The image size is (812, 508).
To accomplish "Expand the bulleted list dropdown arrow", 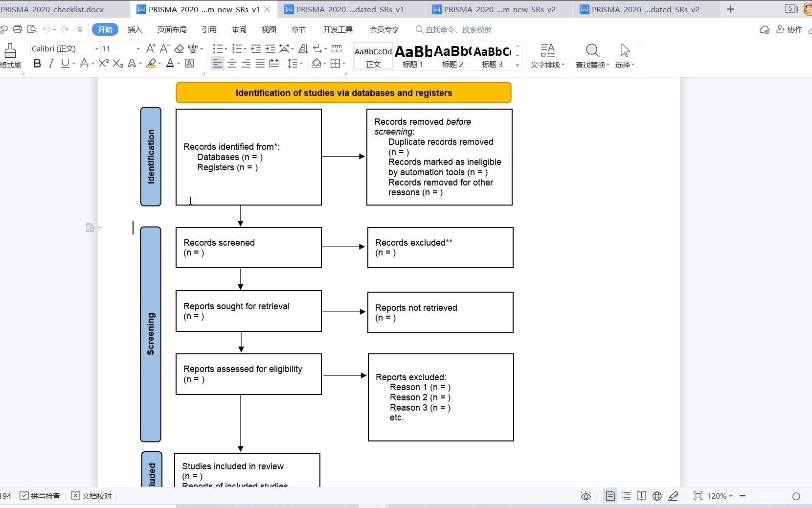I will (x=226, y=49).
